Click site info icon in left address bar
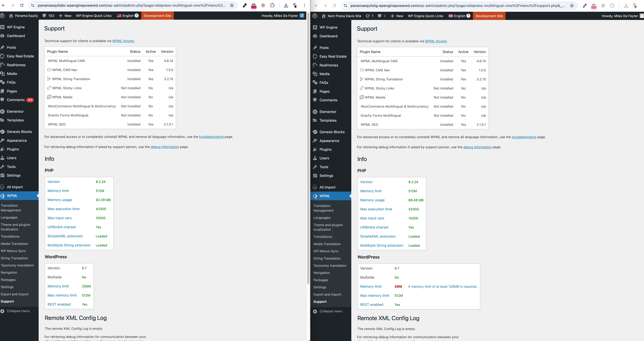The width and height of the screenshot is (644, 341). [33, 5]
